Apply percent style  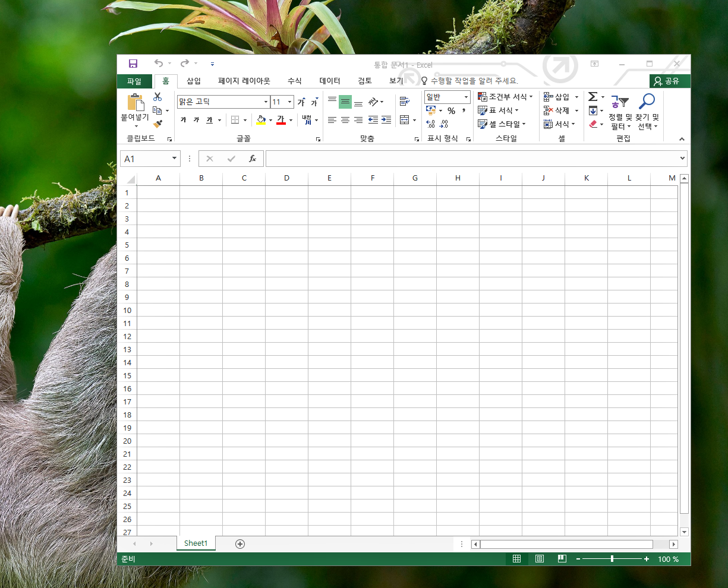point(452,111)
